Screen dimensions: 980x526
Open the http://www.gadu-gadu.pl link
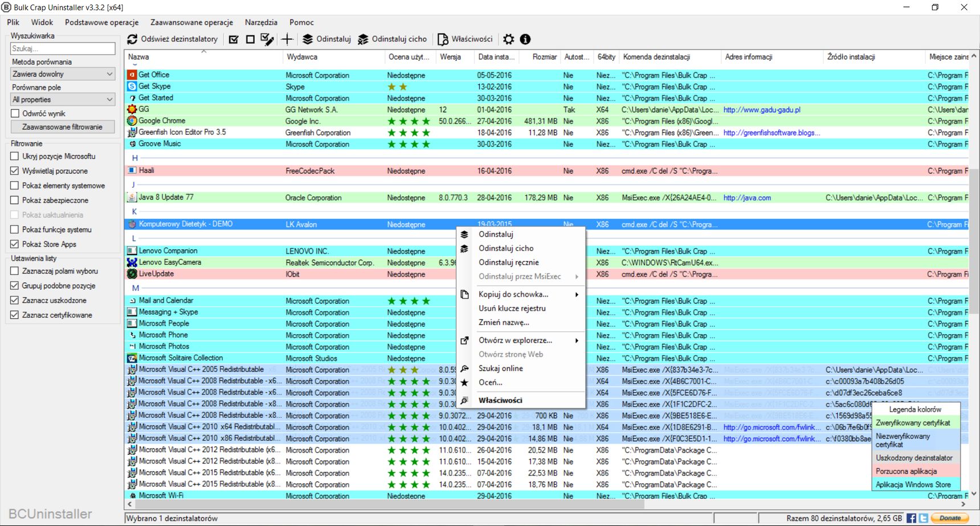click(762, 110)
